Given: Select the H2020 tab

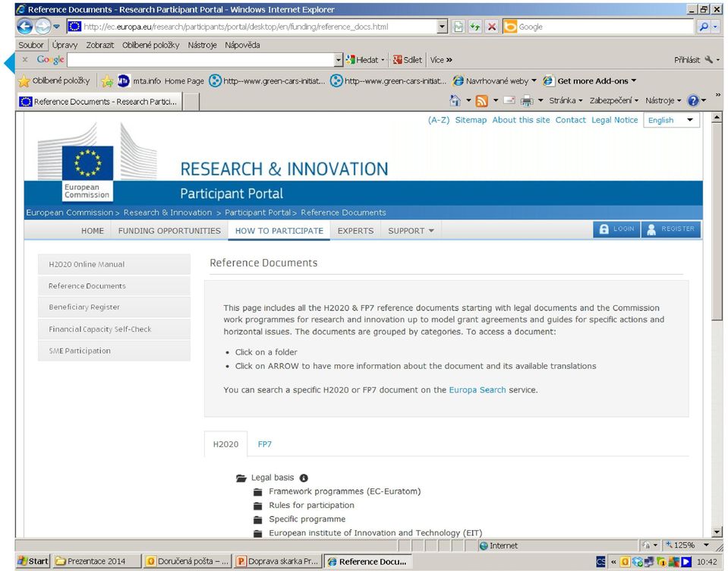Looking at the screenshot, I should pyautogui.click(x=225, y=444).
